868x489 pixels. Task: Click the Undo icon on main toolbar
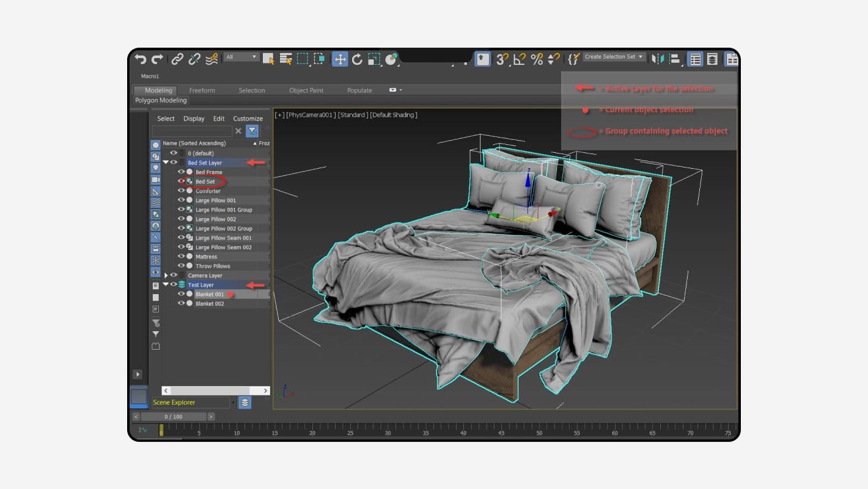click(141, 59)
